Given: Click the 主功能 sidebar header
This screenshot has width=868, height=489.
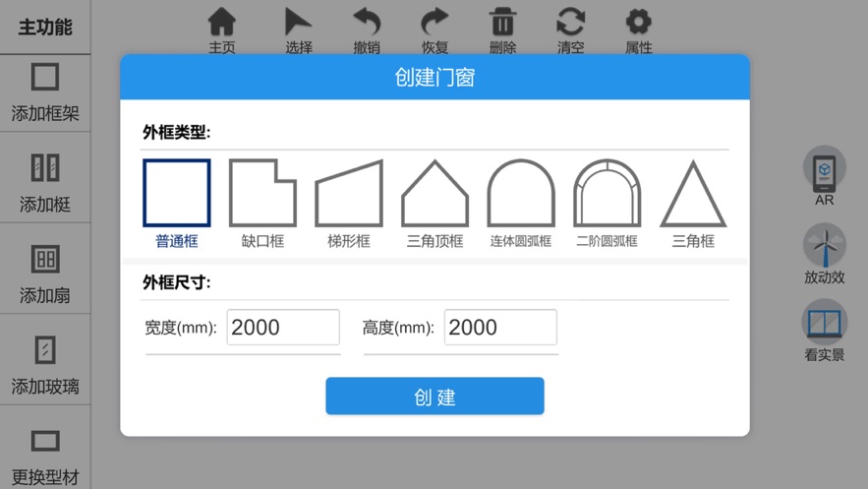Looking at the screenshot, I should [x=45, y=27].
